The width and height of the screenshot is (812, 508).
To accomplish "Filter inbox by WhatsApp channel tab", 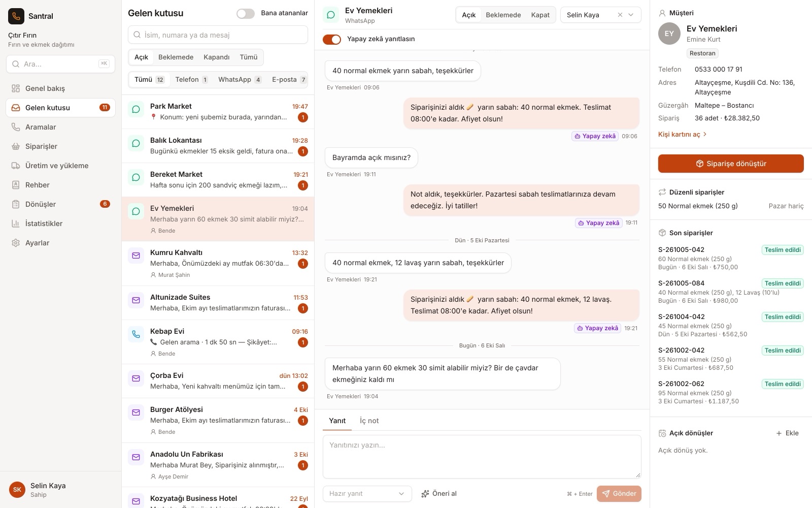I will 240,80.
